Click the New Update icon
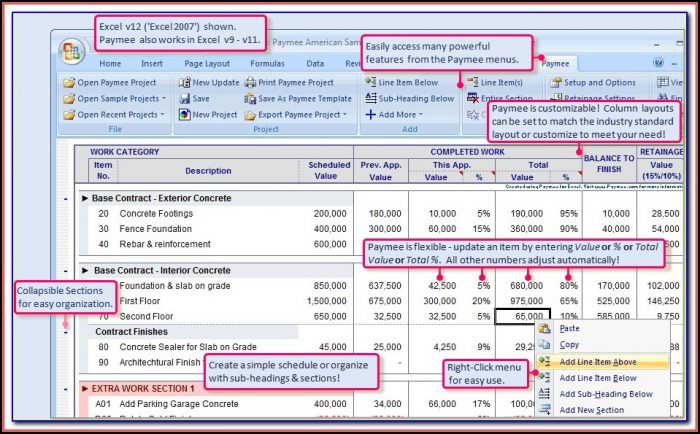The height and width of the screenshot is (434, 700). pos(184,83)
